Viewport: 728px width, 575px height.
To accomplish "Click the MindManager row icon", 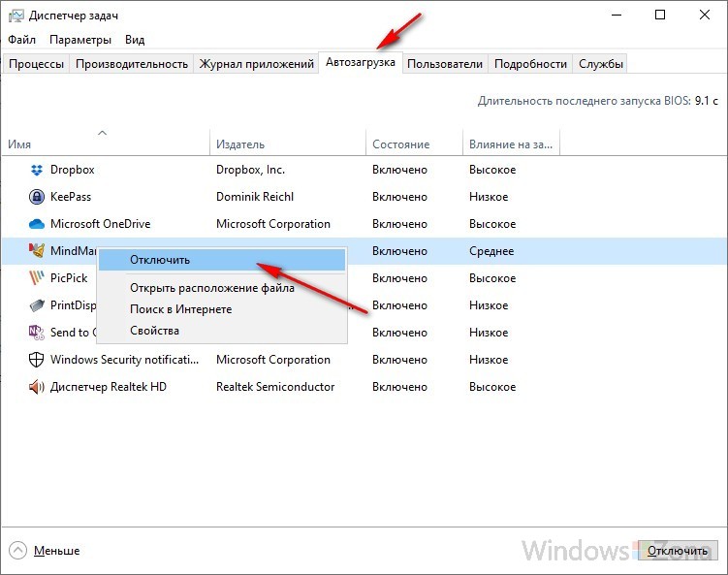I will point(36,250).
